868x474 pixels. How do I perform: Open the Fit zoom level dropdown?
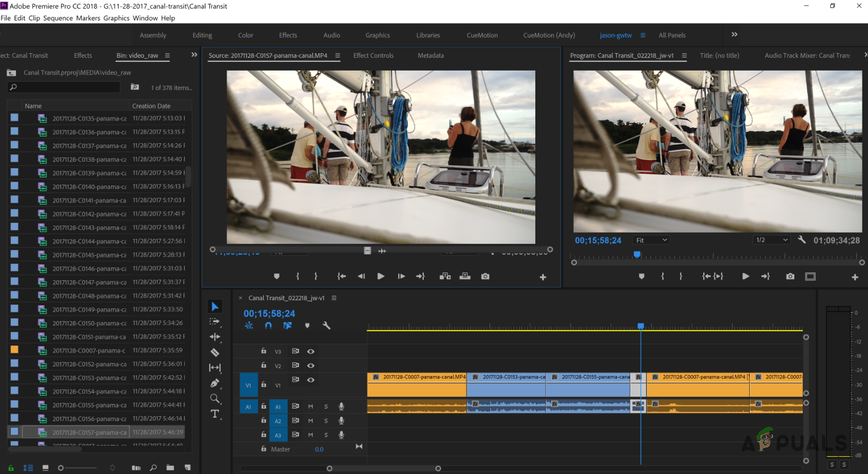[x=650, y=240]
